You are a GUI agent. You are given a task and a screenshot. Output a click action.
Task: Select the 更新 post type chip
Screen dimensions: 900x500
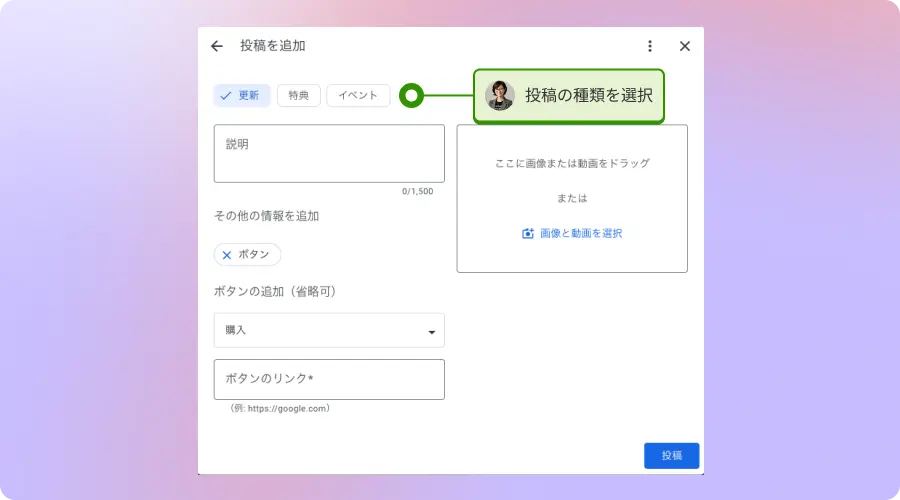[242, 95]
